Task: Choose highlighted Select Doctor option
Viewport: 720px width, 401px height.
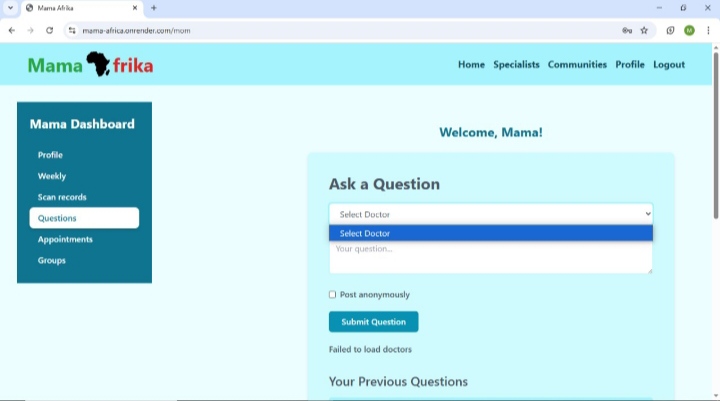Action: (490, 233)
